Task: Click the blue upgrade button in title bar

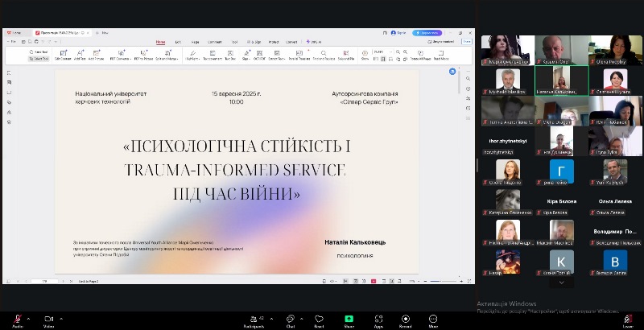Action: (x=427, y=33)
